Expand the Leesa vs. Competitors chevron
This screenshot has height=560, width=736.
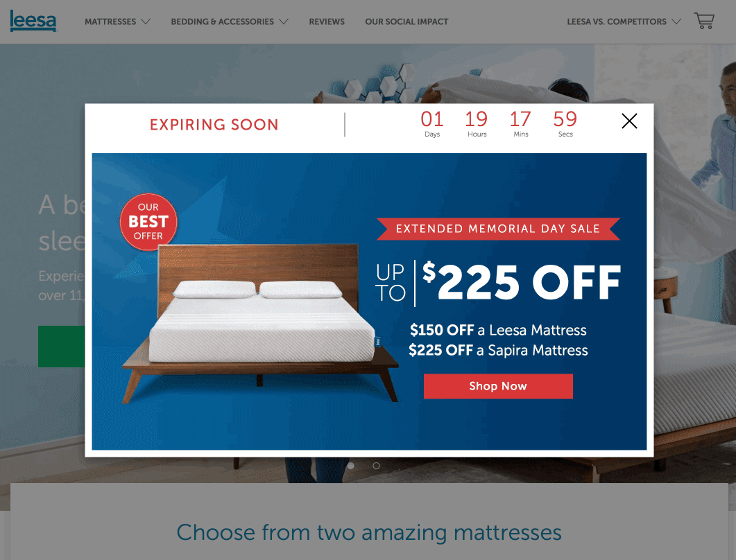(x=676, y=21)
